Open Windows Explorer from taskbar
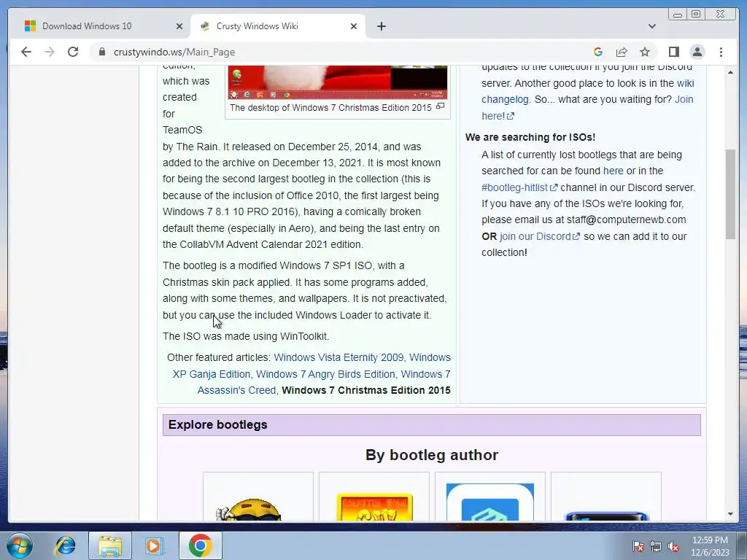This screenshot has width=747, height=560. [x=110, y=545]
